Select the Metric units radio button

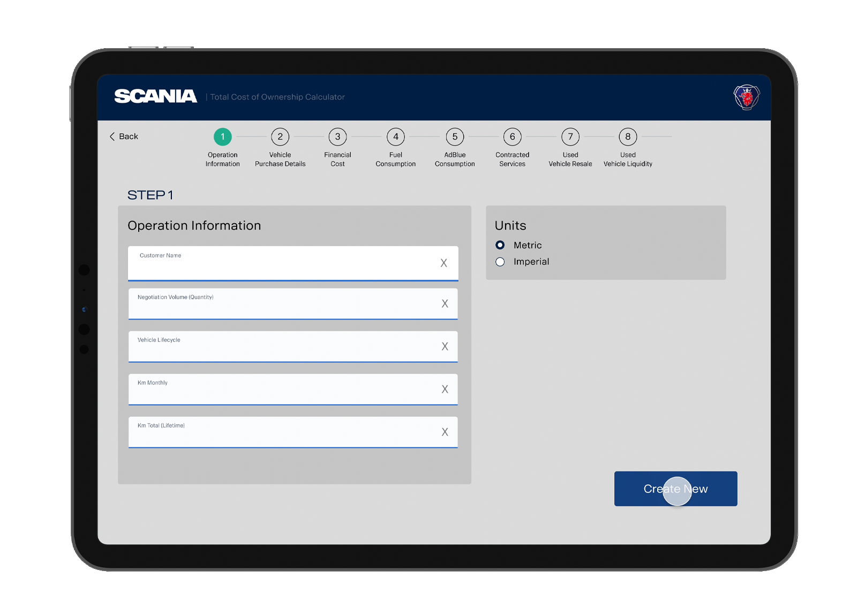tap(500, 245)
